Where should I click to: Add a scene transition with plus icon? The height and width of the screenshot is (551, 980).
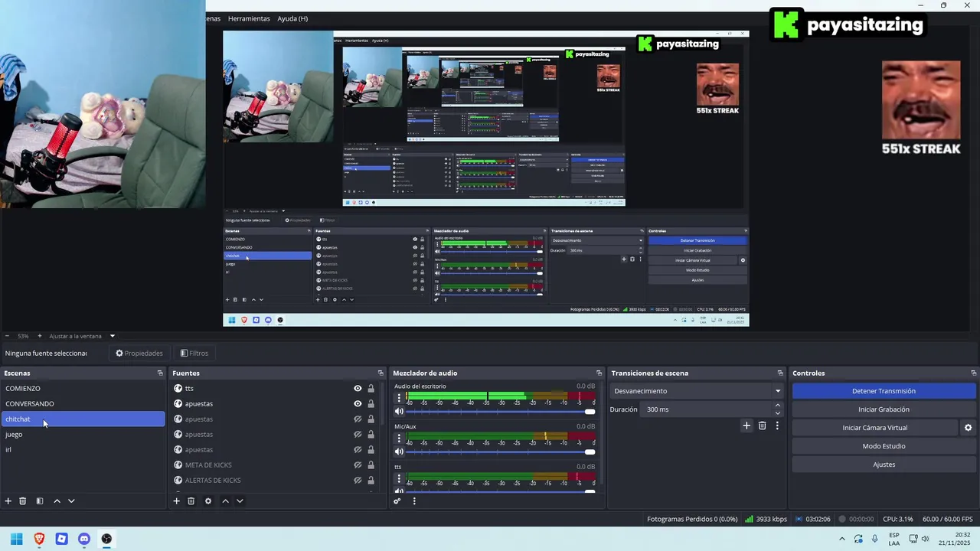tap(746, 425)
